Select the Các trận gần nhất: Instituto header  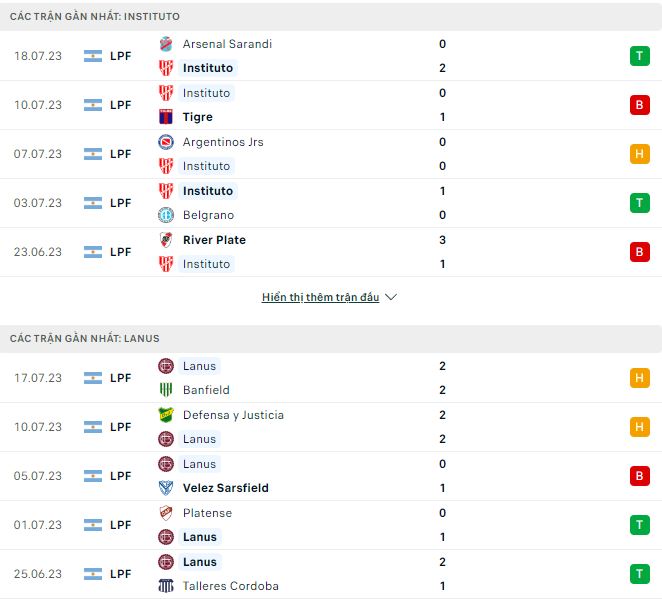95,17
